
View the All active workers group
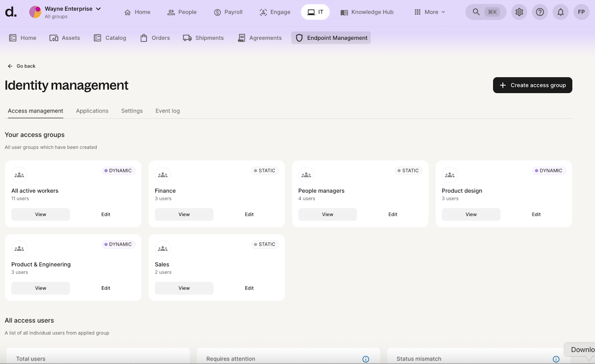point(41,214)
